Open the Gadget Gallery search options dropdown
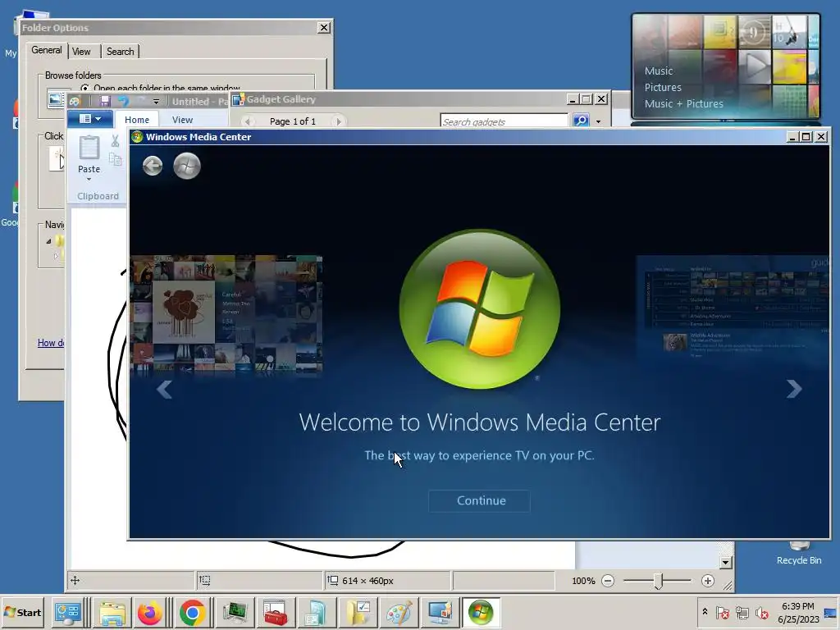840x630 pixels. pyautogui.click(x=598, y=121)
